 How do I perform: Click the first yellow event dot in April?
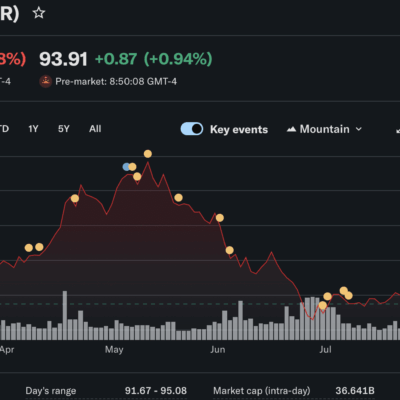(x=29, y=248)
